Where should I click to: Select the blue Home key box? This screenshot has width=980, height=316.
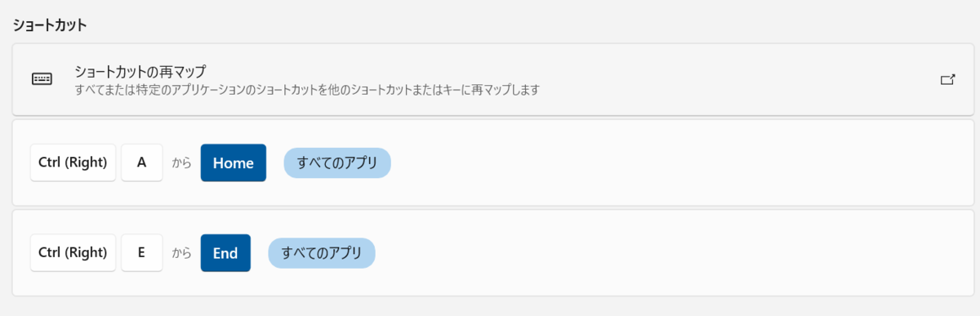(x=234, y=162)
